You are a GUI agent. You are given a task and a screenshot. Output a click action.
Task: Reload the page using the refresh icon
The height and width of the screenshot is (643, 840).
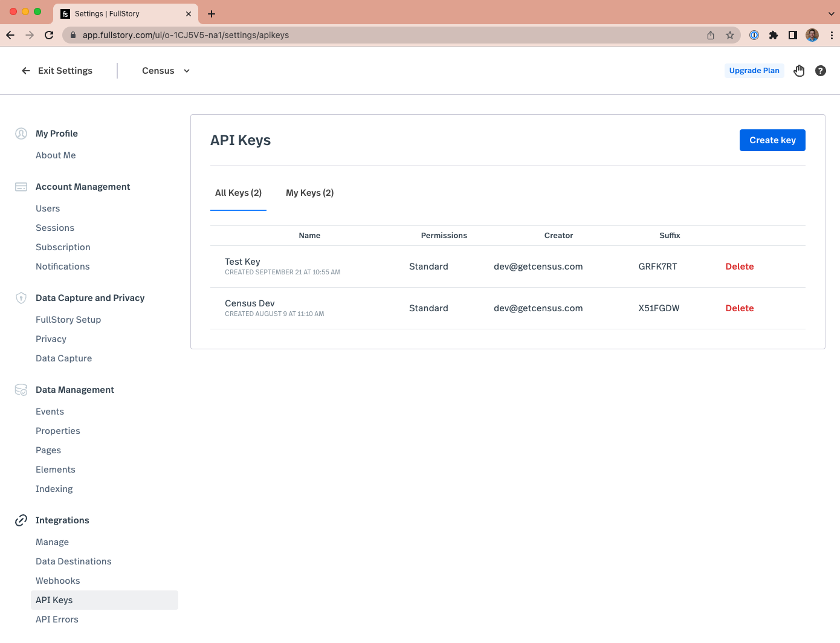[x=49, y=35]
